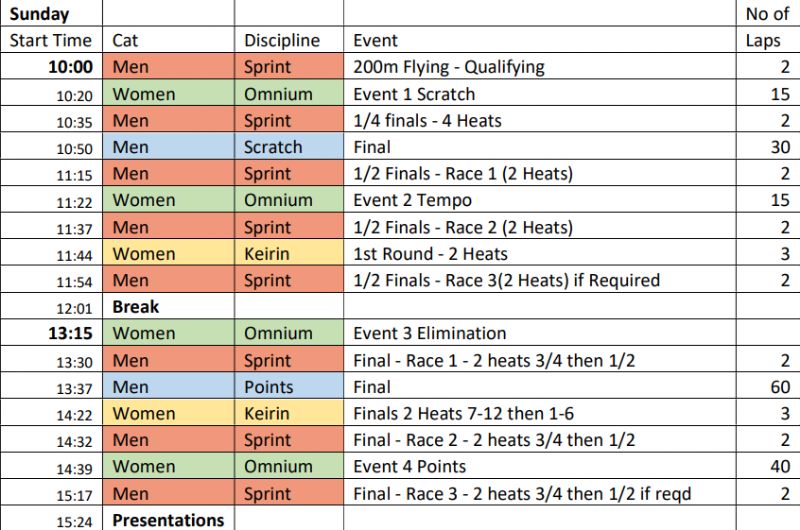Click the 15:17 start time cell
This screenshot has height=530, width=800.
(x=52, y=493)
